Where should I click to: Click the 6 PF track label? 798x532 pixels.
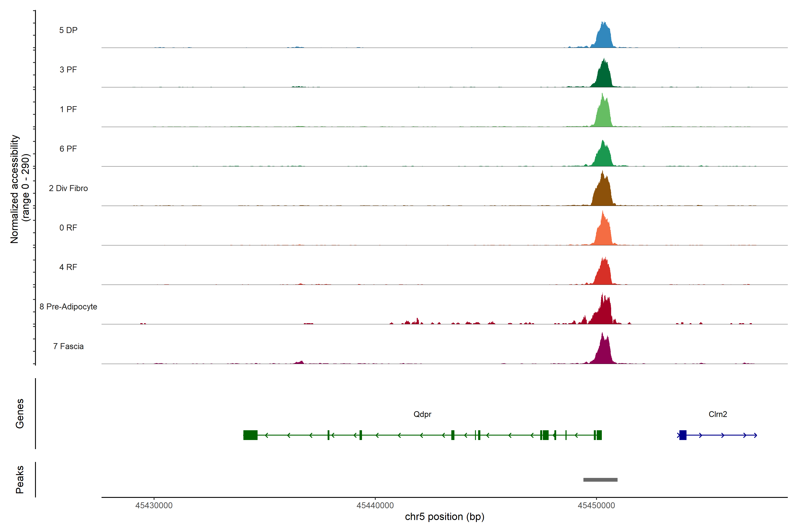(x=68, y=149)
